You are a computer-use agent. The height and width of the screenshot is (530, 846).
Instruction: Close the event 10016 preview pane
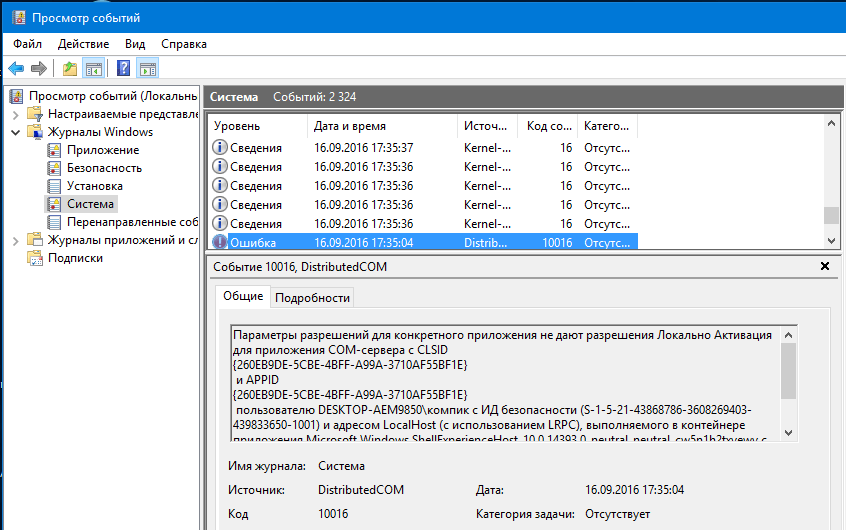coord(824,267)
